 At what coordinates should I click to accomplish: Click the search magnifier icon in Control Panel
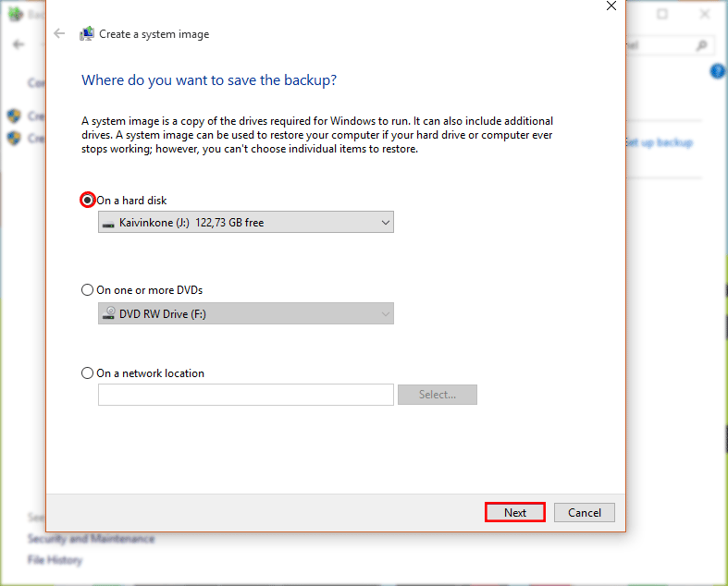702,44
